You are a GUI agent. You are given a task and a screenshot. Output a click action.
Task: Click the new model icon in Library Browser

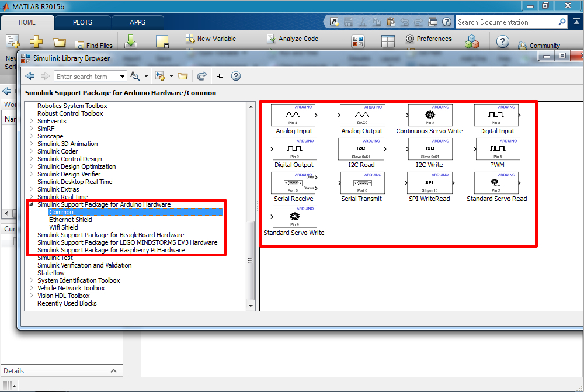160,76
